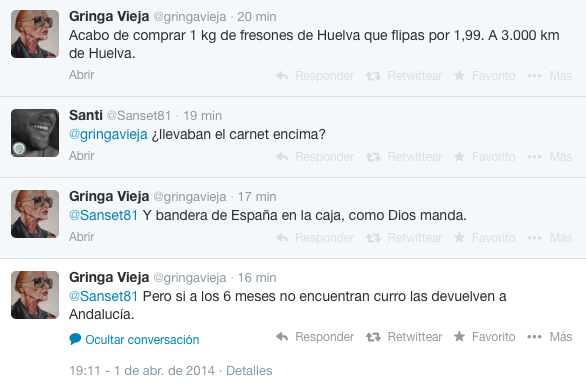Open the @gringavieja mention in Santi's tweet
Screen dimensions: 586x391
point(108,135)
